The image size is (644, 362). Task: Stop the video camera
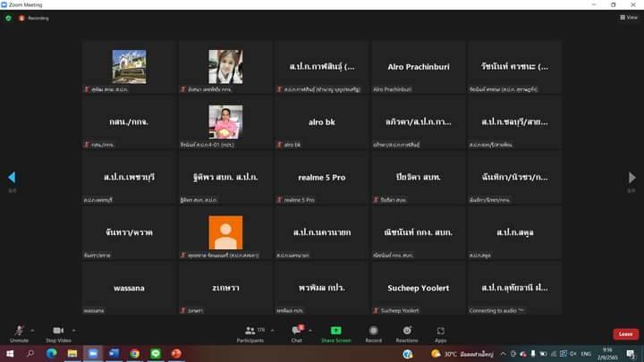click(58, 333)
